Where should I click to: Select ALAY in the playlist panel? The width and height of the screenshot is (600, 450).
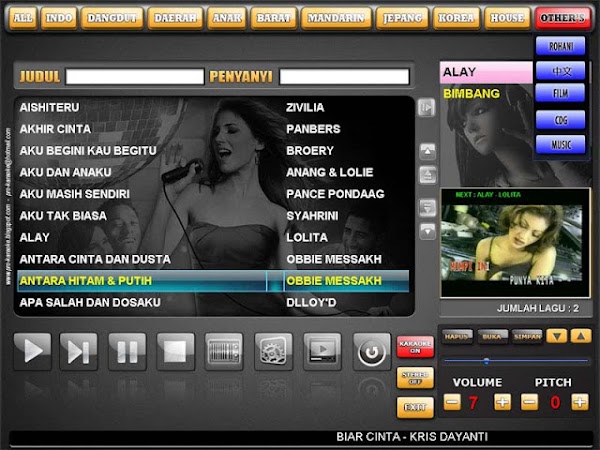click(x=486, y=72)
